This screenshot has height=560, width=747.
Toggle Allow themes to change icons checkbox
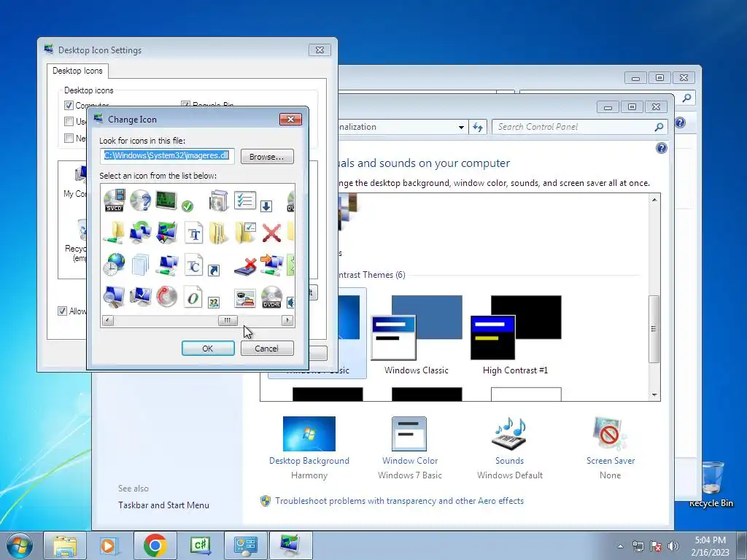point(62,311)
